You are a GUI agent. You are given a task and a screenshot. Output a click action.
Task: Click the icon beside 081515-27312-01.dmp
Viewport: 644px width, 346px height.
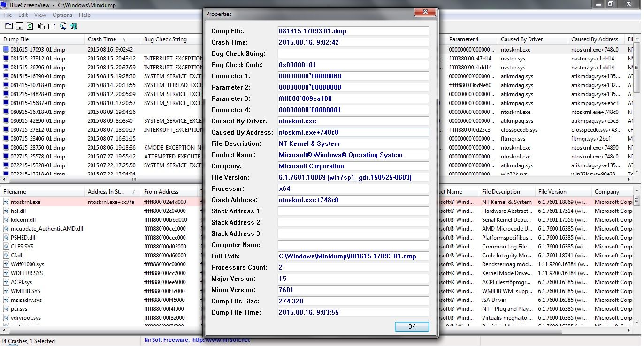pos(6,59)
